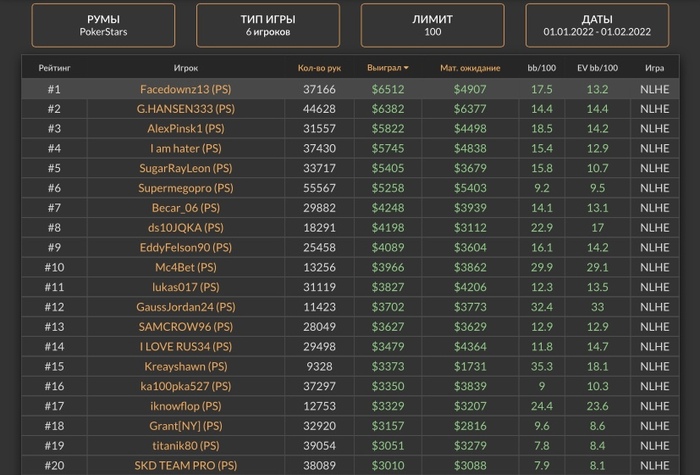Viewport: 700px width, 475px height.
Task: Expand the ЛИМИТ 100 filter
Action: (432, 25)
